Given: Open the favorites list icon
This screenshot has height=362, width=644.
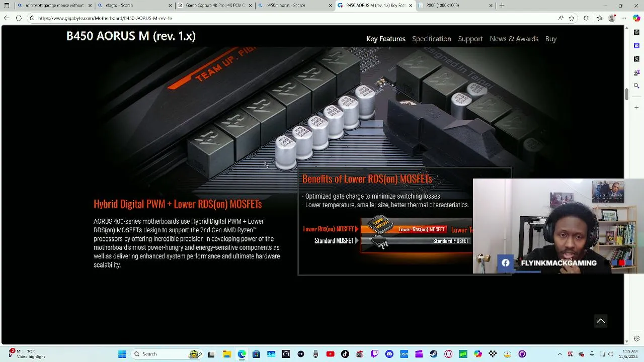Looking at the screenshot, I should pos(599,18).
